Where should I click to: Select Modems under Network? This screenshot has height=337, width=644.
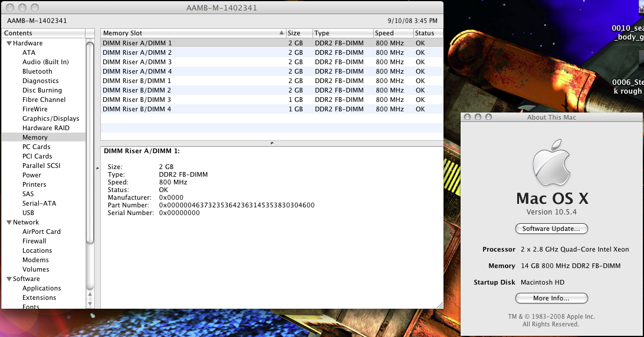pyautogui.click(x=35, y=260)
